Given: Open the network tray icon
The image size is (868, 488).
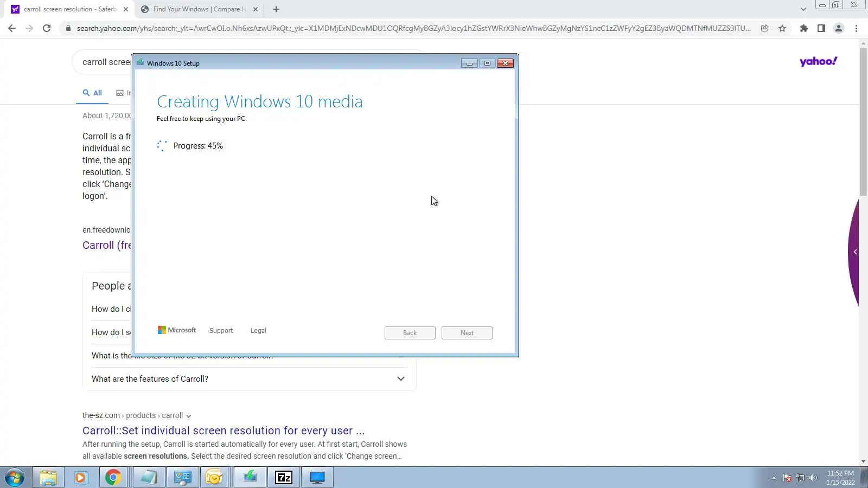Looking at the screenshot, I should (x=800, y=478).
